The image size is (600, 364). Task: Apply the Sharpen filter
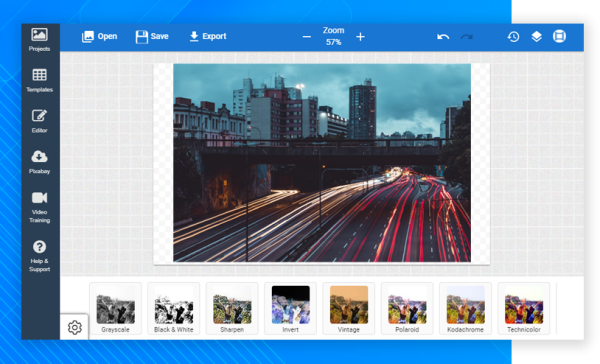pyautogui.click(x=232, y=309)
